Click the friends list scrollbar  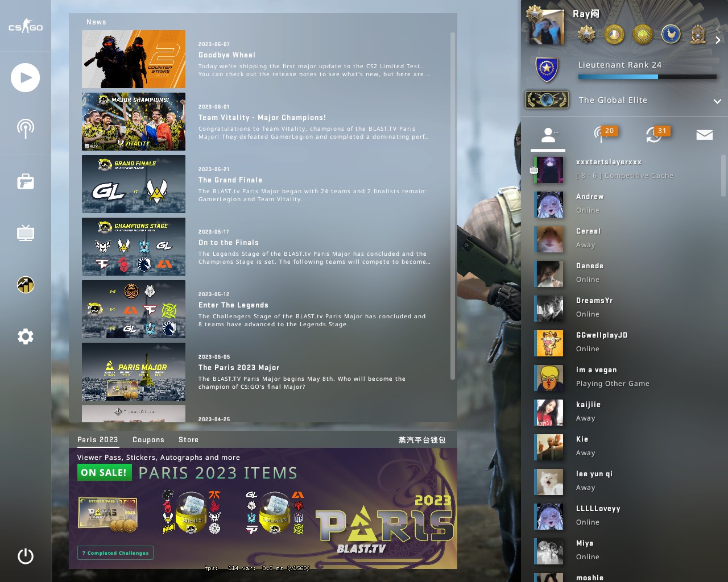(723, 175)
